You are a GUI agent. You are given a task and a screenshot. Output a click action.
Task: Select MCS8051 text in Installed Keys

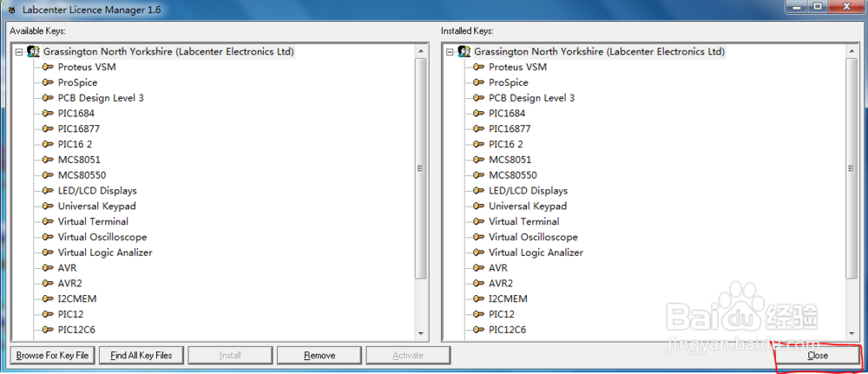tap(510, 160)
